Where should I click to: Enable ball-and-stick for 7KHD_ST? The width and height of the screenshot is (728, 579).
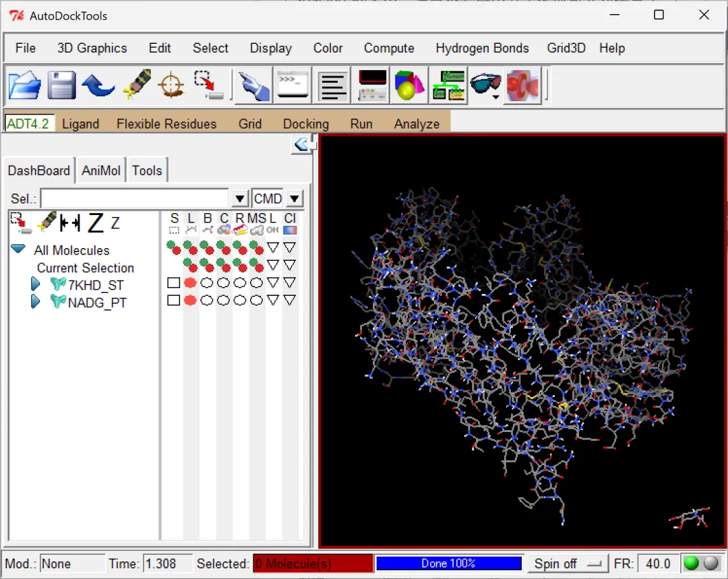pyautogui.click(x=207, y=283)
